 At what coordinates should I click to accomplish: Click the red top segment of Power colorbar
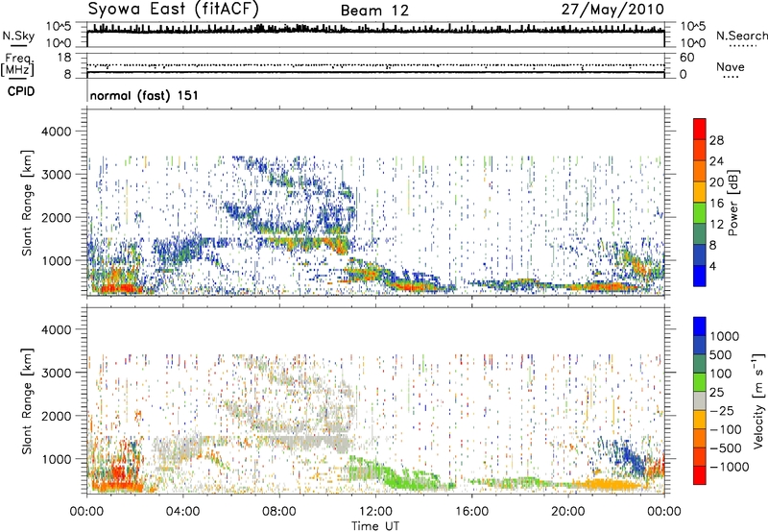pyautogui.click(x=700, y=129)
